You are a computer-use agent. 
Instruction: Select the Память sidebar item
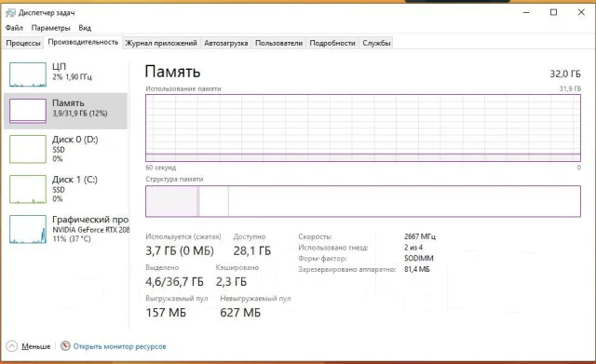65,111
